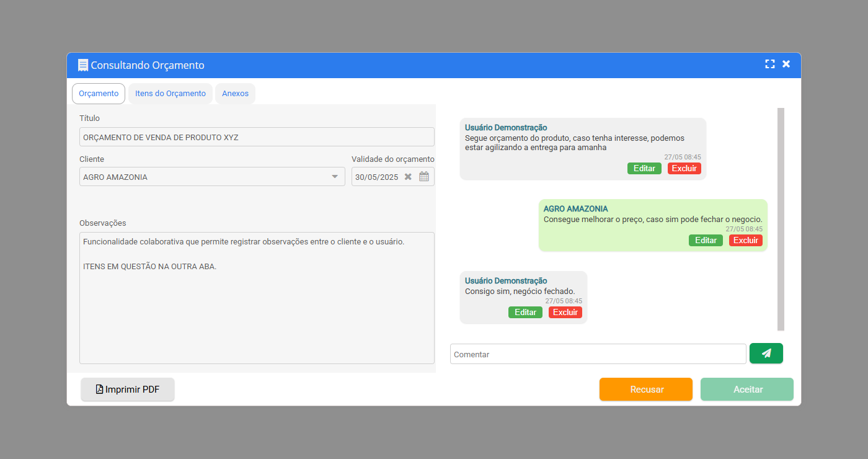Click the orange Recusar button
The width and height of the screenshot is (868, 459).
coord(645,390)
